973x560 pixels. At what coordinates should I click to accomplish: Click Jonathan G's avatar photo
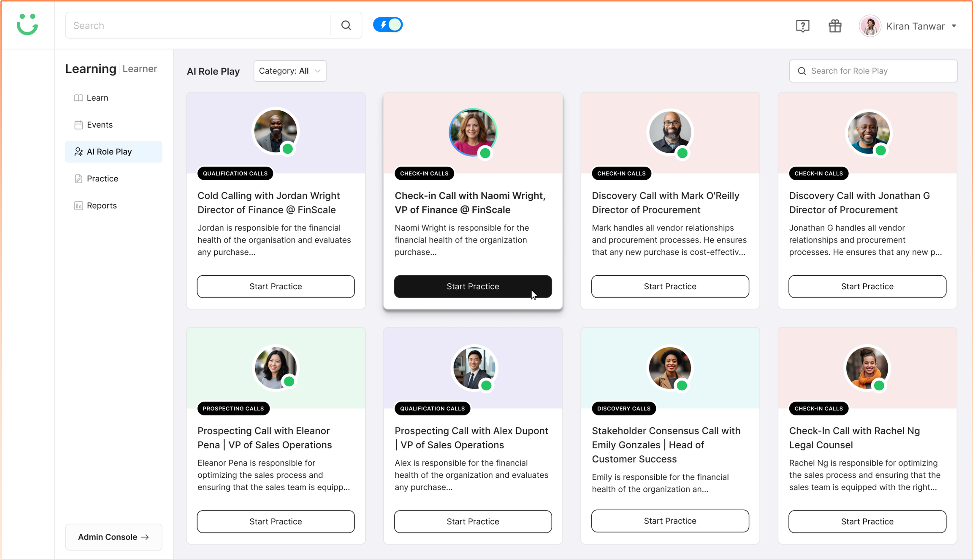868,133
